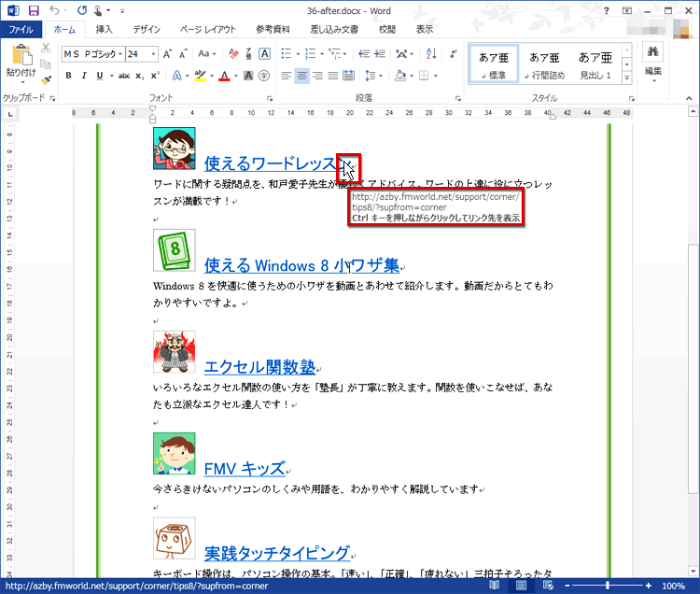Switch to the 校閲 (Review) tab
Viewport: 700px width, 594px height.
click(387, 30)
